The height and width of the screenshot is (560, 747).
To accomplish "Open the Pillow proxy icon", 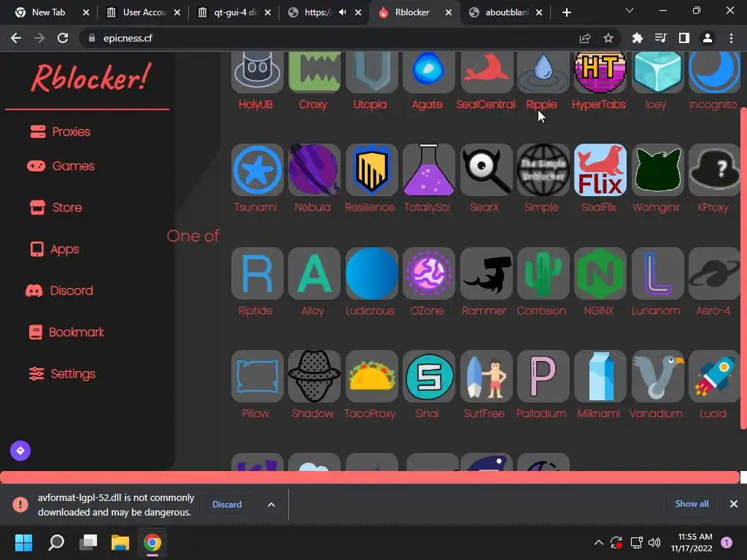I will point(258,376).
